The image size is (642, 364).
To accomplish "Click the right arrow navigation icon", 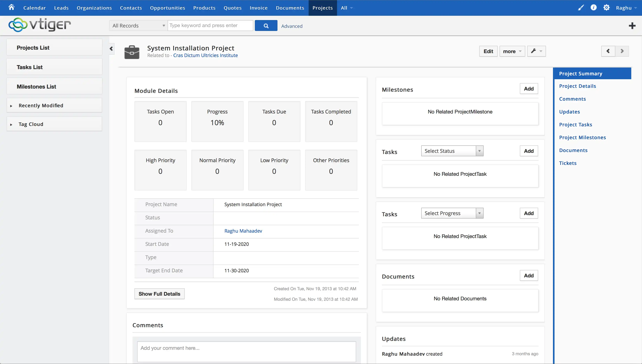I will 622,51.
